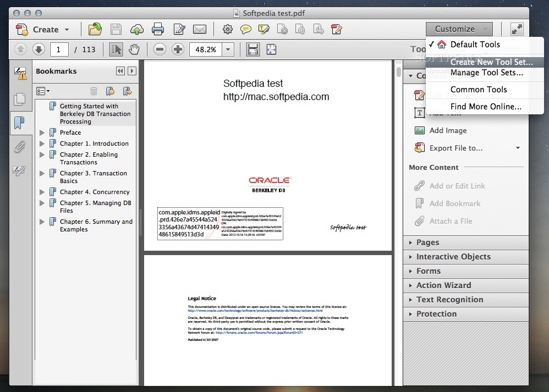
Task: Click the cloud upload icon
Action: point(137,30)
